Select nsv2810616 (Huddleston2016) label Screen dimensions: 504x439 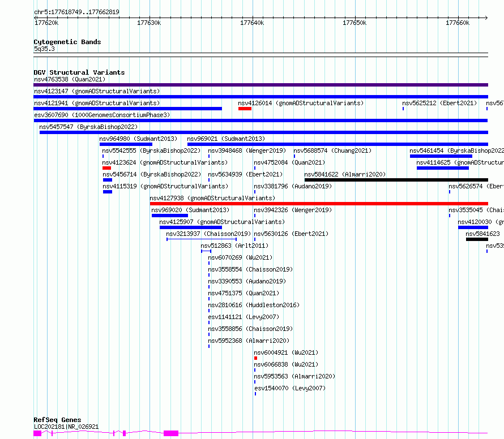254,305
